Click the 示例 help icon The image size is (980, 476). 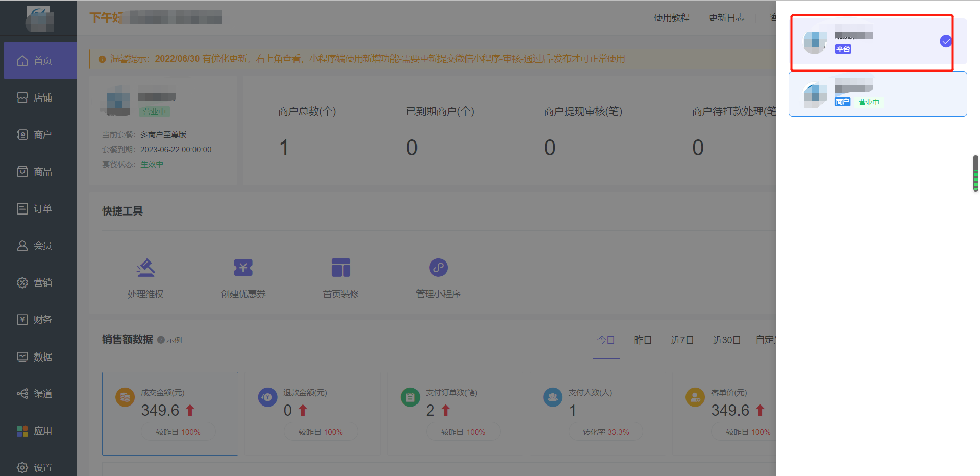pyautogui.click(x=161, y=340)
